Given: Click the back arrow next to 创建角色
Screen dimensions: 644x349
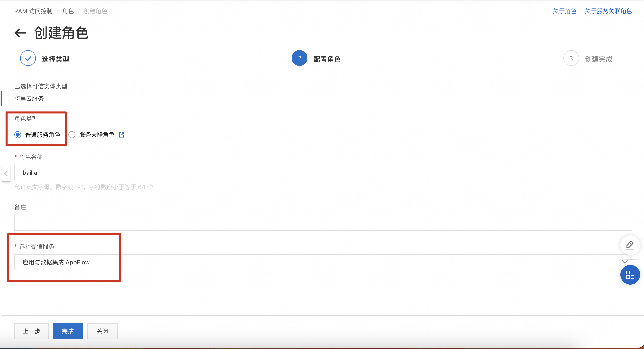Looking at the screenshot, I should (x=20, y=33).
